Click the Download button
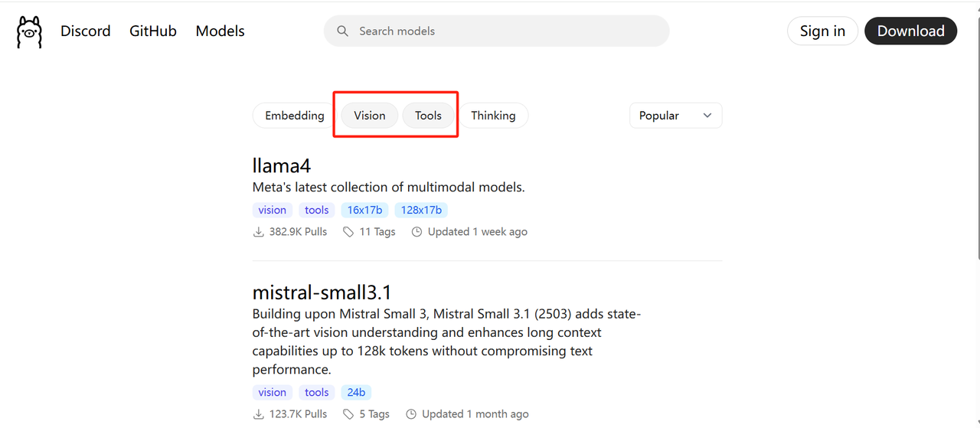This screenshot has height=428, width=980. click(911, 31)
